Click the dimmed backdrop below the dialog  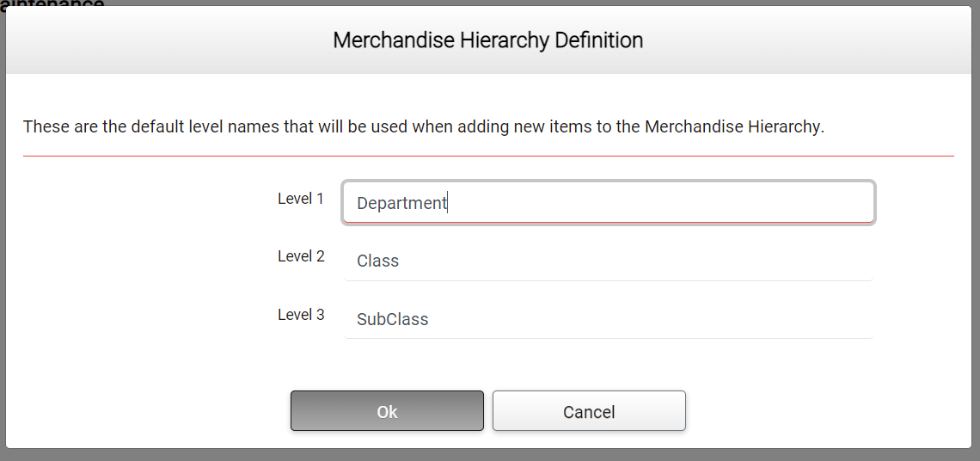[x=488, y=455]
